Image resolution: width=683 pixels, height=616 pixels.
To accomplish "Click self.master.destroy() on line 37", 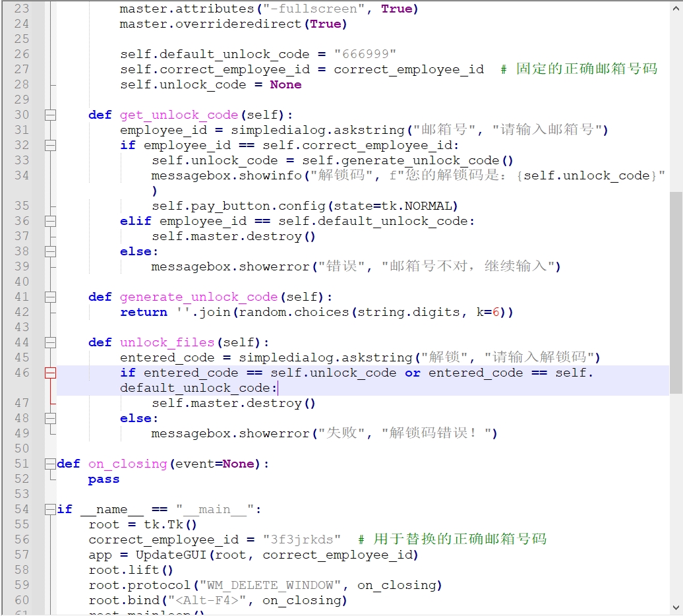I will pyautogui.click(x=233, y=237).
